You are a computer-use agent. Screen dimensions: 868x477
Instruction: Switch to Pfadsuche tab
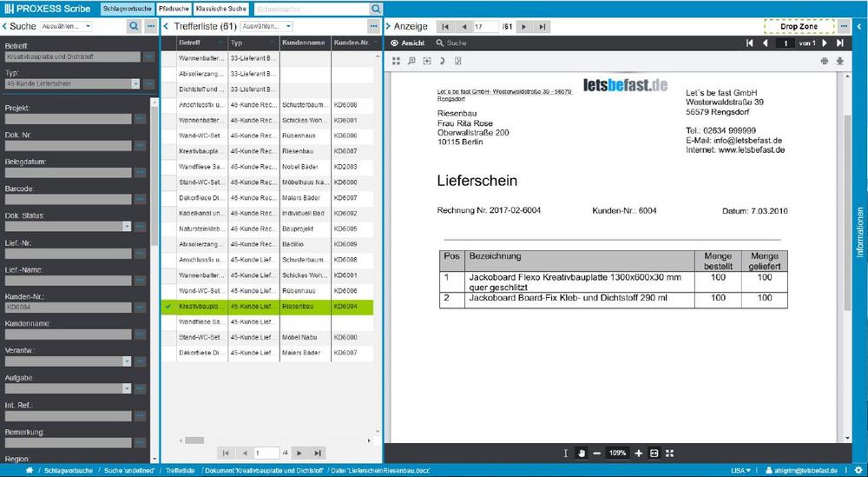pyautogui.click(x=174, y=8)
